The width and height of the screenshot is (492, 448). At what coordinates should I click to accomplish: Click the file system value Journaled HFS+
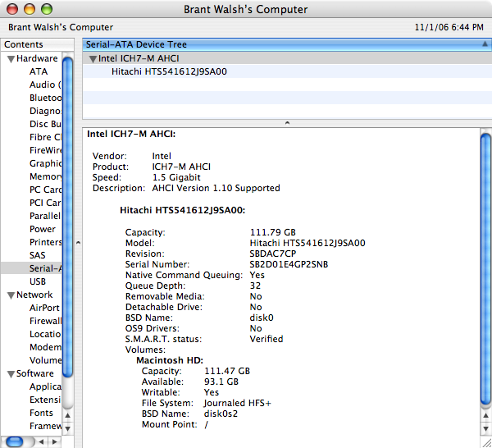coord(237,403)
